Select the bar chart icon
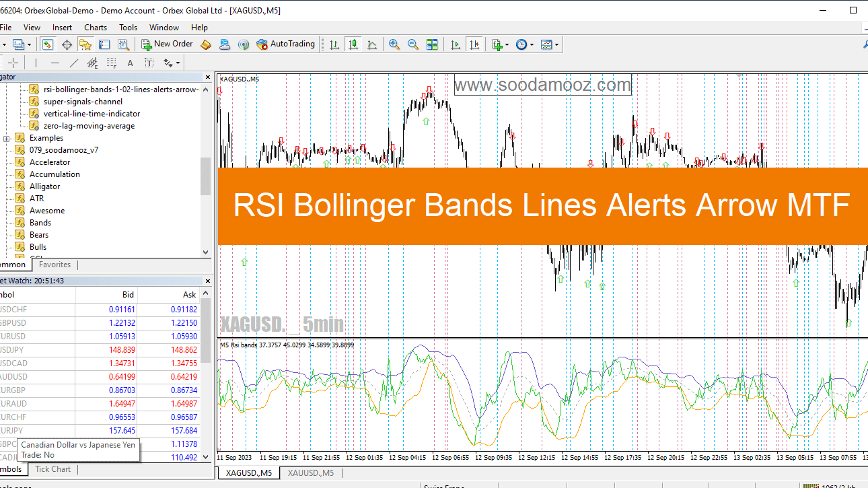868x488 pixels. pos(334,44)
